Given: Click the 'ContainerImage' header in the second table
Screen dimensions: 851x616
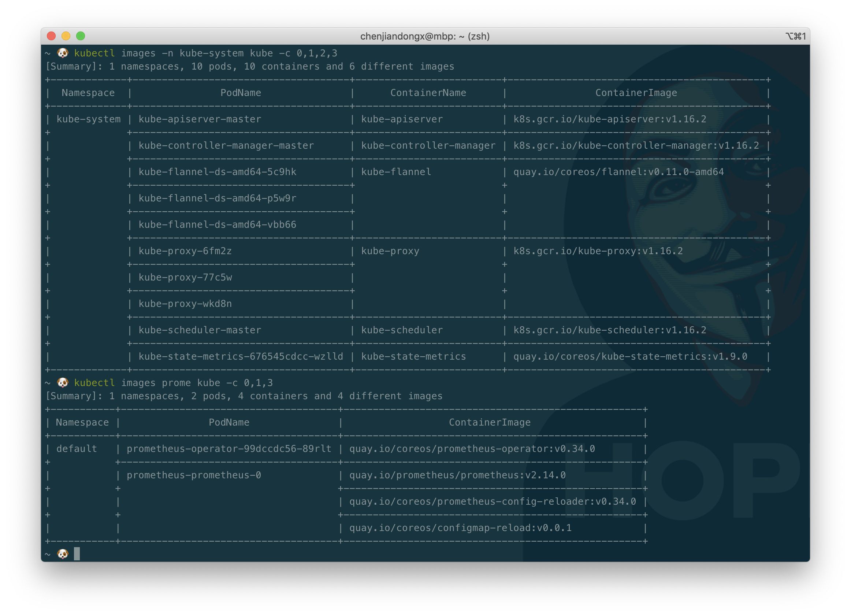Looking at the screenshot, I should point(490,422).
